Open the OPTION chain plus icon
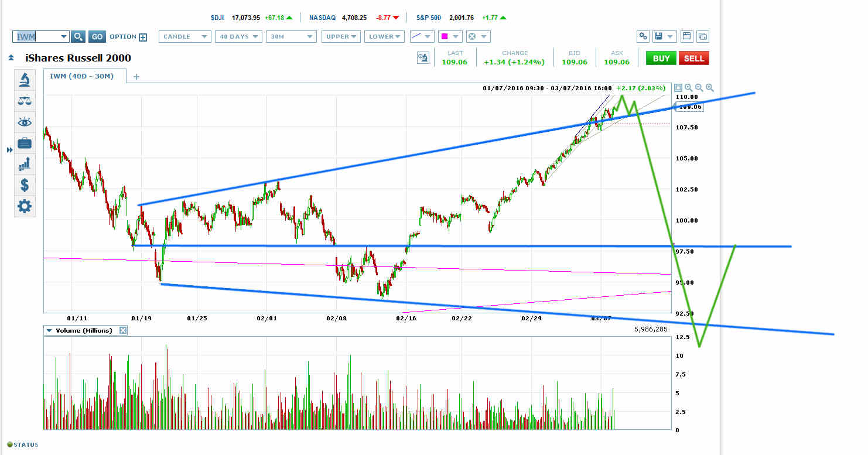 tap(143, 37)
